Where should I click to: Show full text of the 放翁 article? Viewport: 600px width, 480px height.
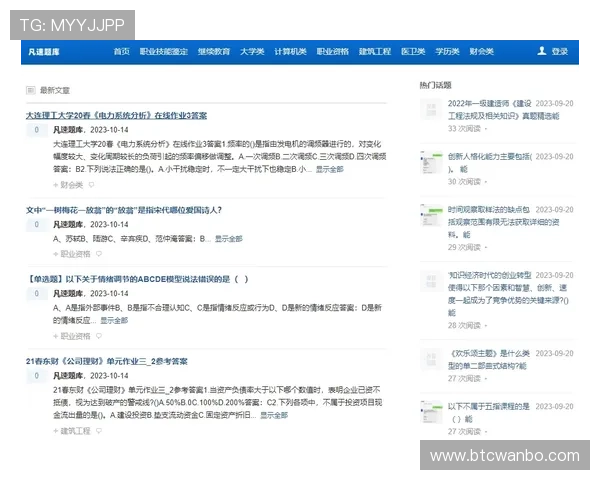click(228, 239)
